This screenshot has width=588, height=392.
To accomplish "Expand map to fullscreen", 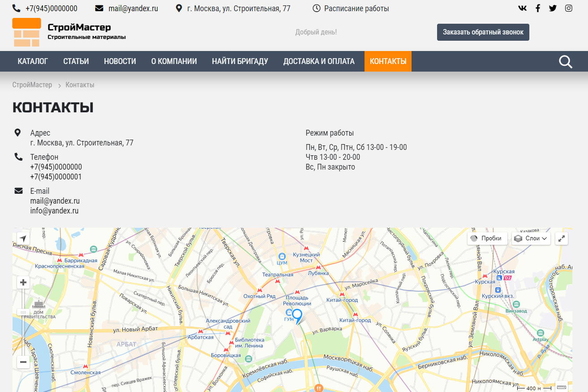I will coord(562,239).
